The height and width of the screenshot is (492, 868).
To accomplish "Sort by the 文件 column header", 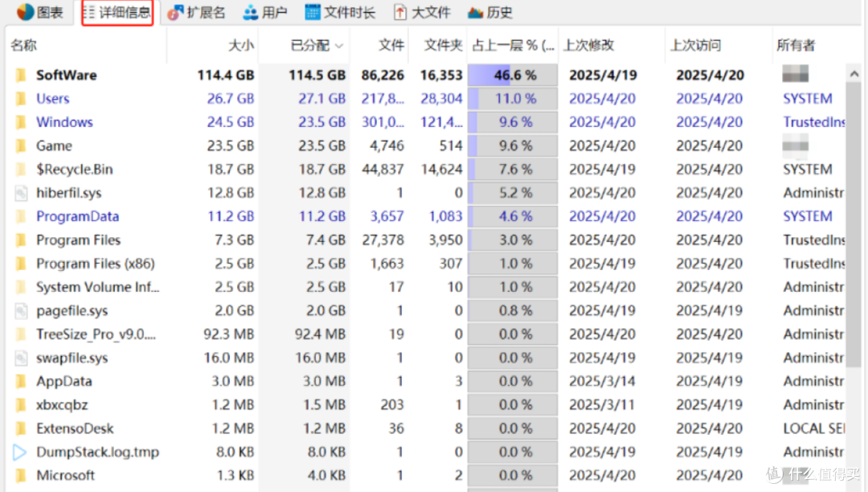I will pos(391,45).
